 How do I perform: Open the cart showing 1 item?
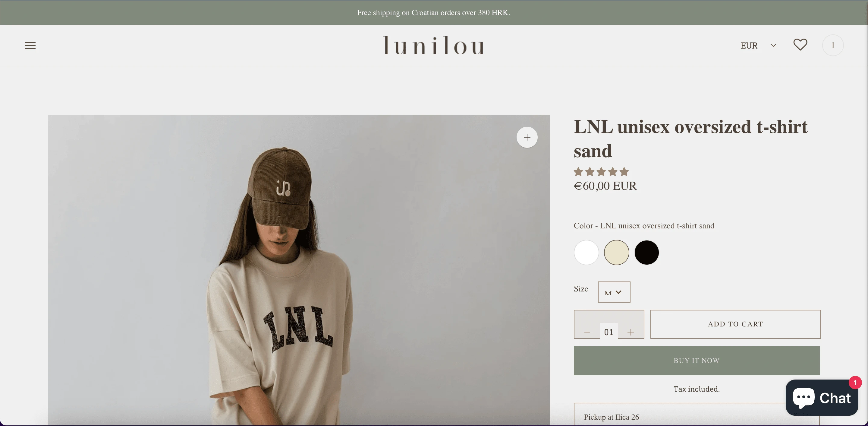(x=833, y=45)
